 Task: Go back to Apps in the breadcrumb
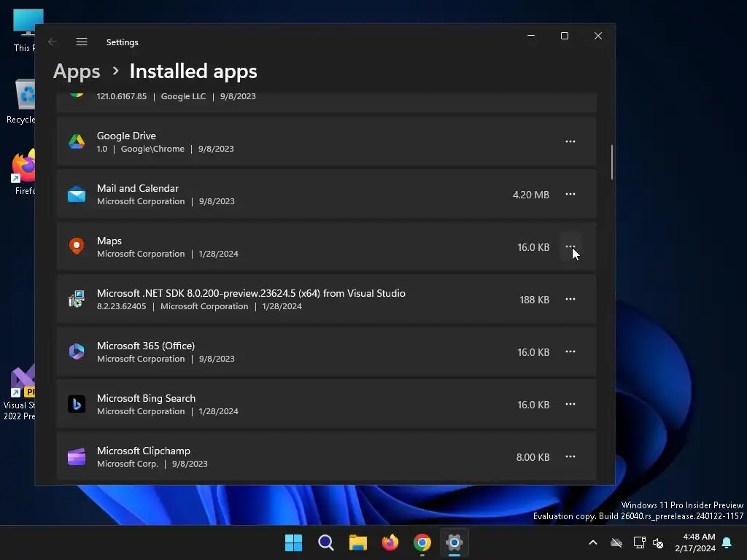(x=77, y=71)
